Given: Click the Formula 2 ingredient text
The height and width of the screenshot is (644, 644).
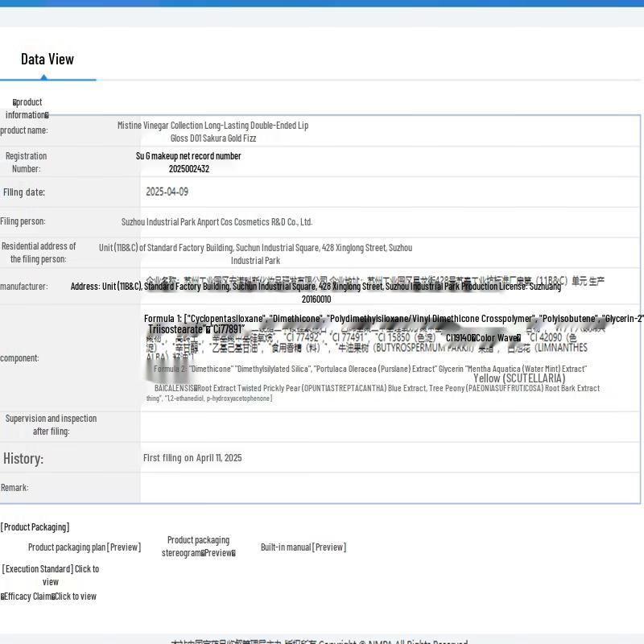Looking at the screenshot, I should point(370,369).
